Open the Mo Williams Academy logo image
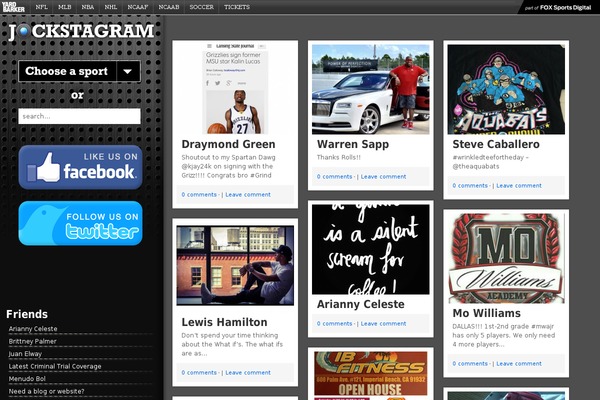 click(x=506, y=258)
